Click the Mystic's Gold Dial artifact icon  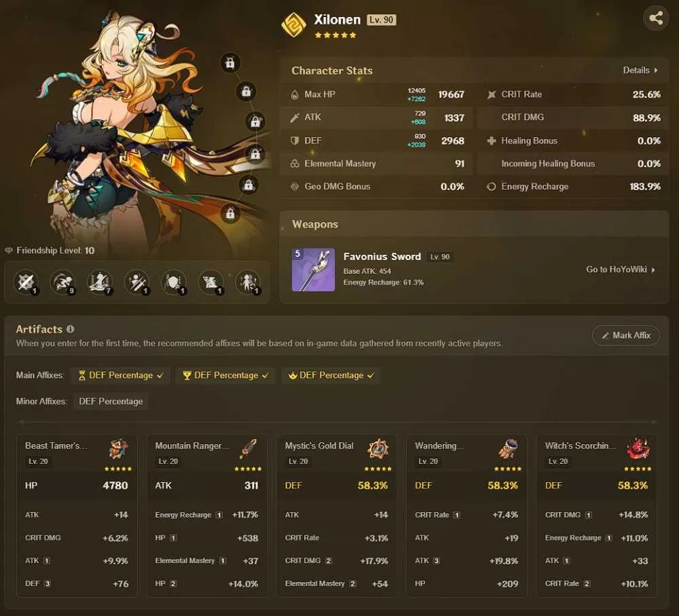pos(378,449)
